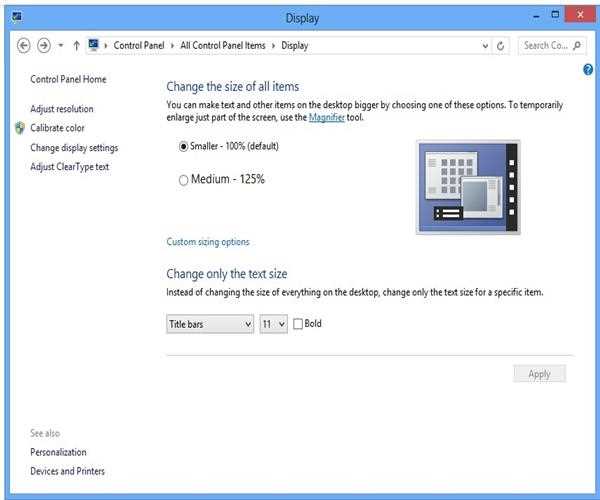
Task: Click the Forward navigation arrow
Action: tap(43, 45)
